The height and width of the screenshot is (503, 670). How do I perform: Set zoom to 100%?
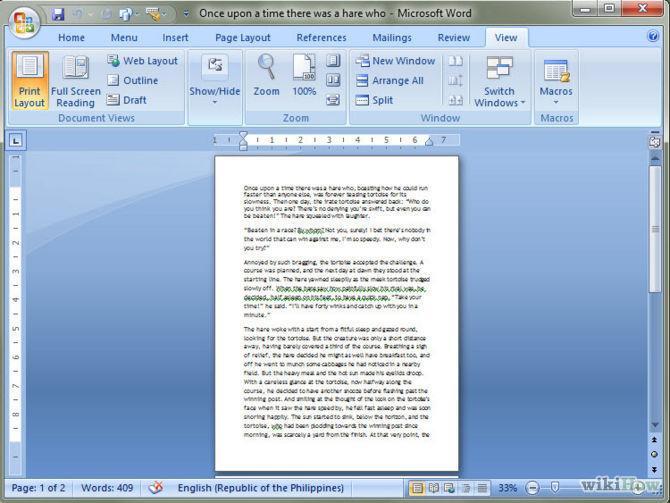[x=304, y=75]
